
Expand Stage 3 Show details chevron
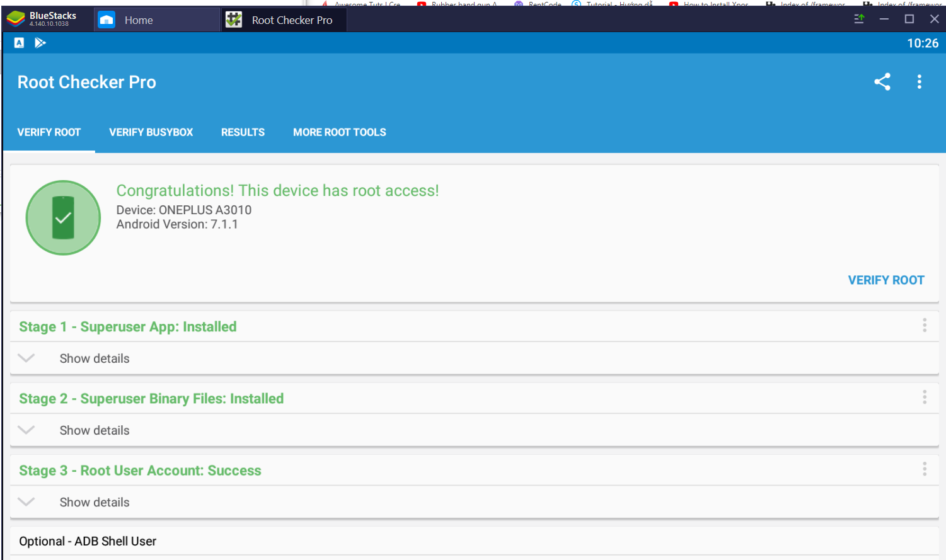pyautogui.click(x=26, y=501)
